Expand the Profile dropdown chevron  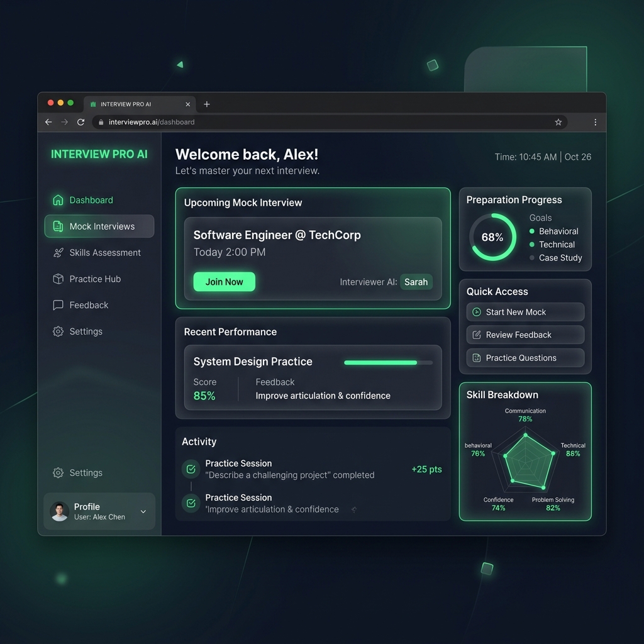(x=143, y=511)
